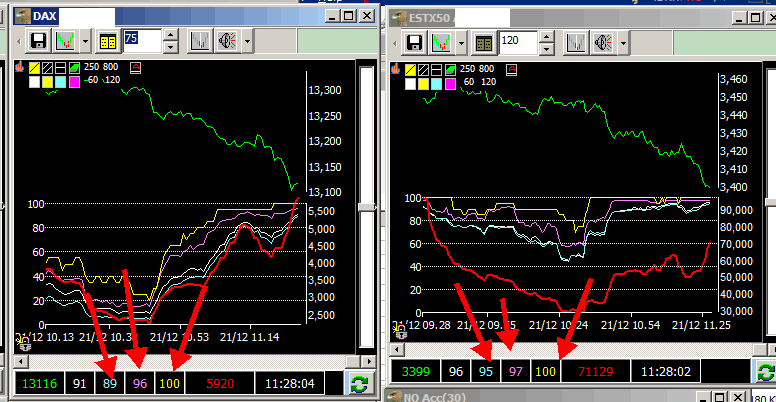Select the yellow diagonal line tool in DAX chart
Image resolution: width=776 pixels, height=402 pixels.
[x=35, y=68]
